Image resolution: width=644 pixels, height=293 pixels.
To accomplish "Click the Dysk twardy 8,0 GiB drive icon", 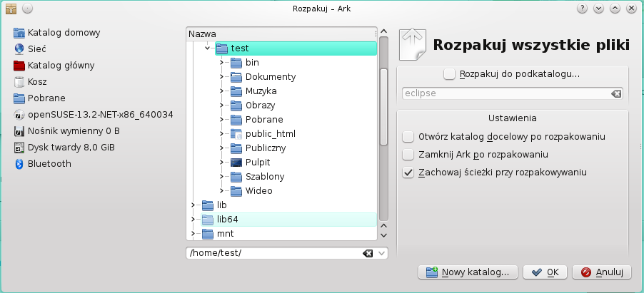I will 19,148.
